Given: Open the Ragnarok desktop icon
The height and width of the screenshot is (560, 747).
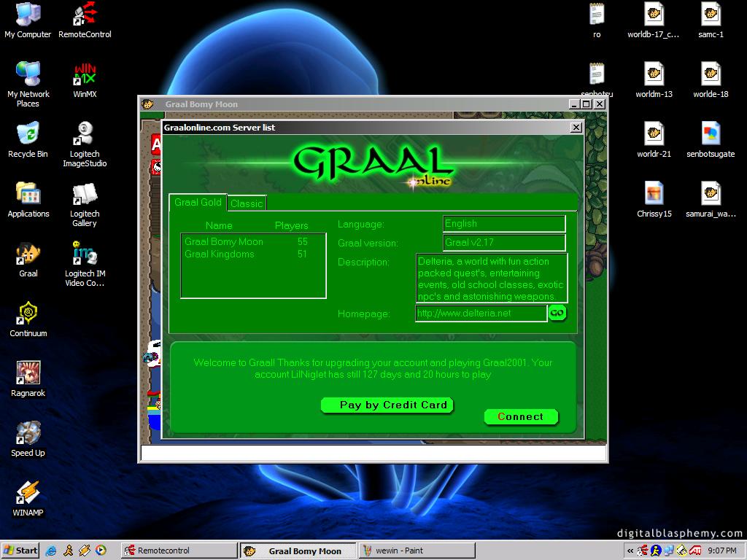Looking at the screenshot, I should pos(28,375).
